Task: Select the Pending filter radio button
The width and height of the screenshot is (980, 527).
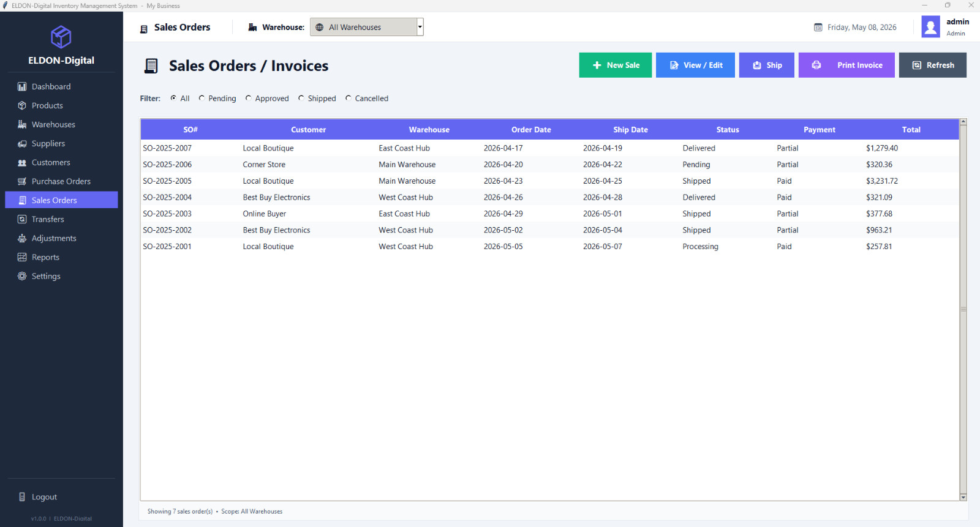Action: (x=202, y=98)
